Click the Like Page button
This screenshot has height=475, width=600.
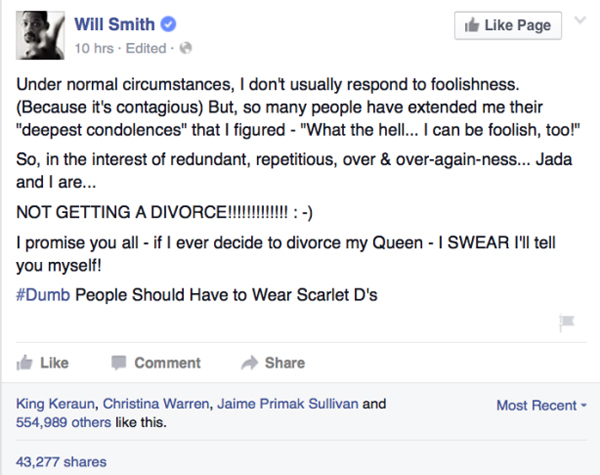(x=508, y=25)
